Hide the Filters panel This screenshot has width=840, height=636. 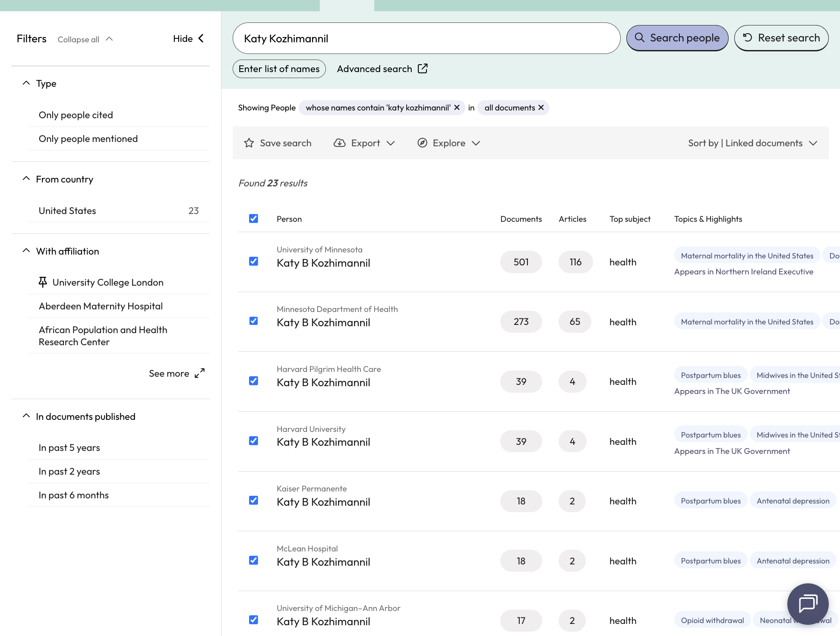188,38
